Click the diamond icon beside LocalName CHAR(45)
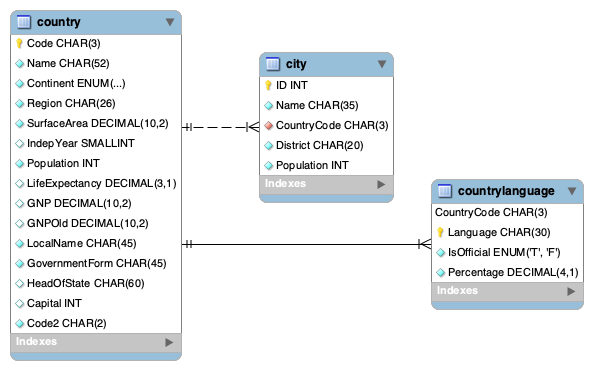Viewport: 593px width, 370px height. pyautogui.click(x=20, y=244)
